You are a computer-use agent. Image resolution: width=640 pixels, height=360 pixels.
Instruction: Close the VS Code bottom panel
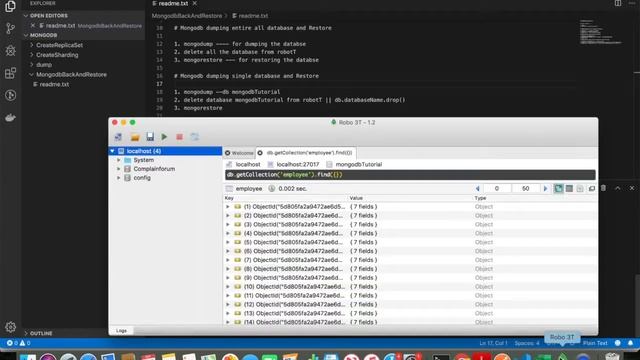tap(632, 188)
